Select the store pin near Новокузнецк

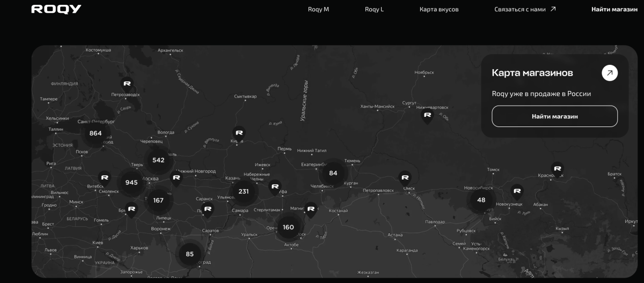coord(517,191)
